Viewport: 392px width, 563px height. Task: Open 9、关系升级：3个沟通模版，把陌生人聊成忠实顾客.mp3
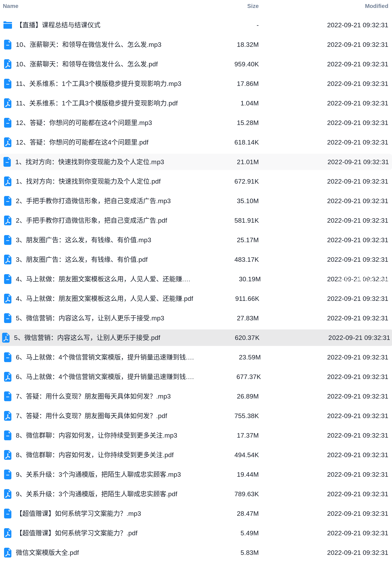pyautogui.click(x=98, y=474)
